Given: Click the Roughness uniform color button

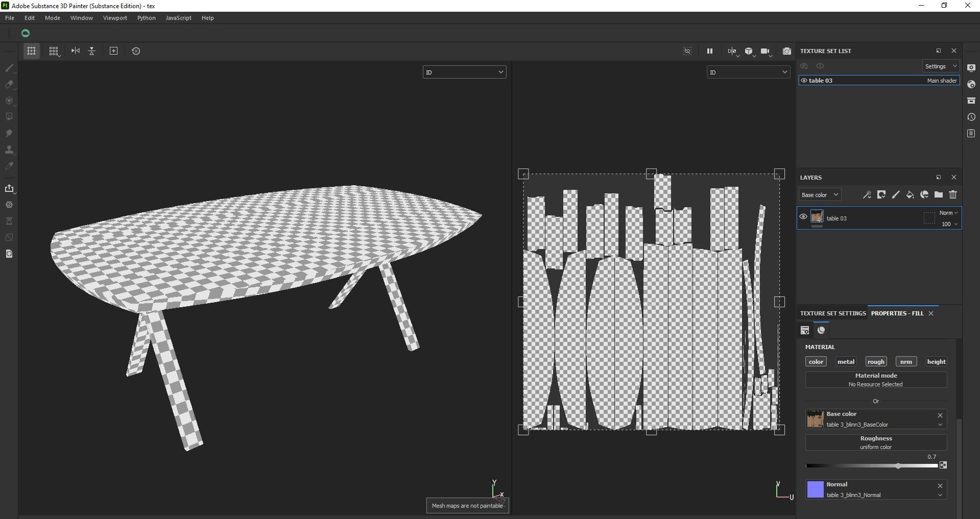Looking at the screenshot, I should coord(876,442).
